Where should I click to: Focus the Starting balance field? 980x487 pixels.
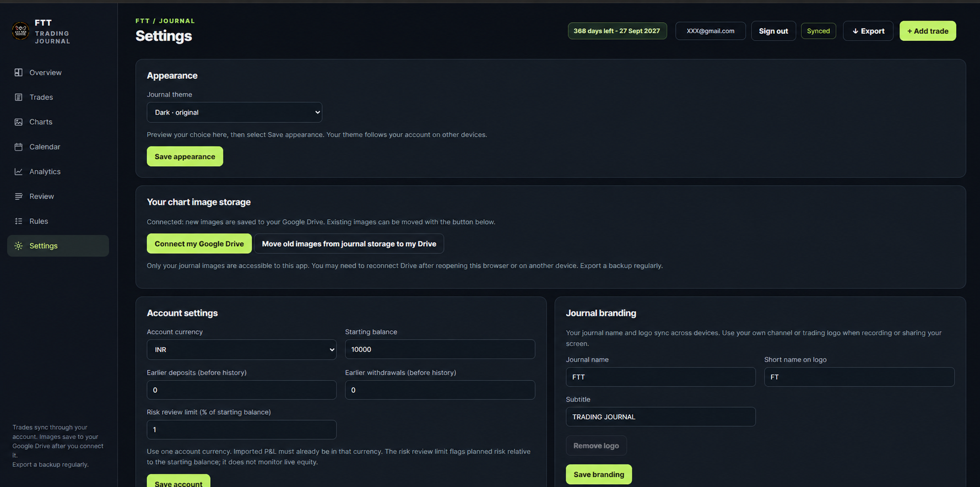tap(440, 349)
